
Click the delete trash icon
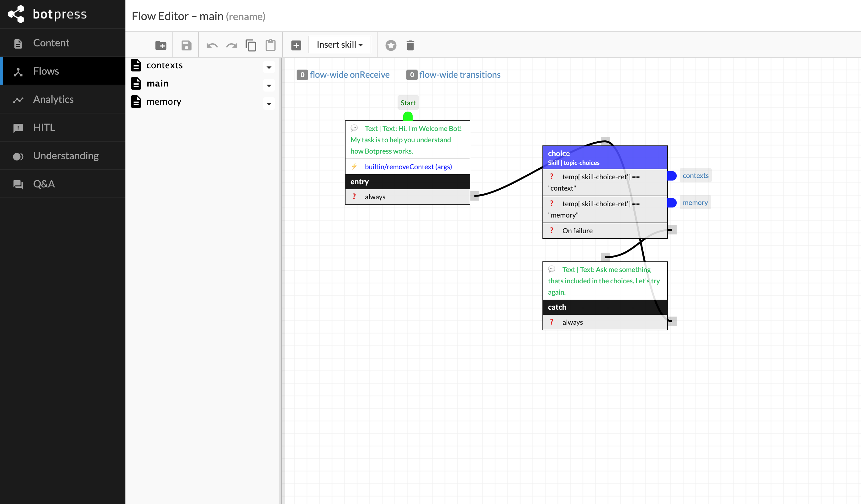[410, 45]
